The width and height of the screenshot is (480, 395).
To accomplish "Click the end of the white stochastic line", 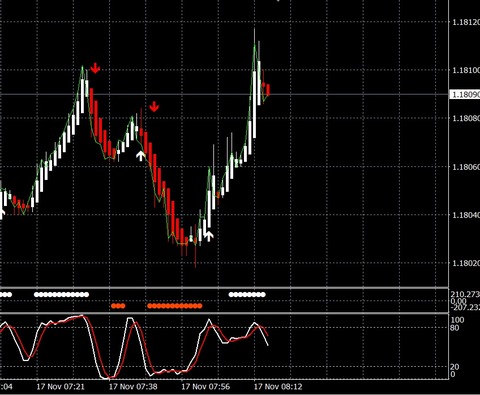I will 268,345.
